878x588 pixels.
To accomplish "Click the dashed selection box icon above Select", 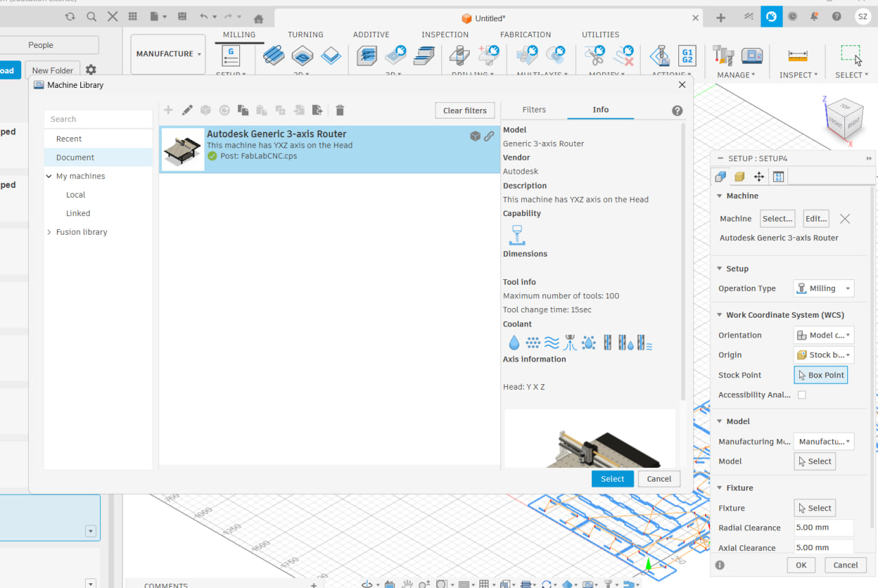I will [851, 55].
